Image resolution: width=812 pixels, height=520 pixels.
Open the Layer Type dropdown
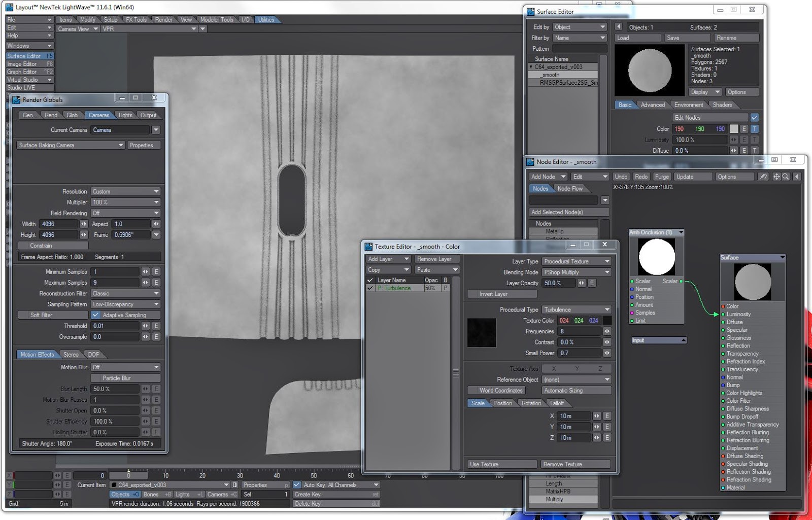[577, 261]
